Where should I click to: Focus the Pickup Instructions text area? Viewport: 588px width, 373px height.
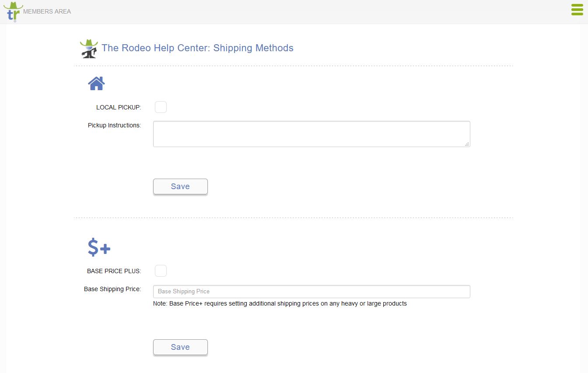click(311, 134)
